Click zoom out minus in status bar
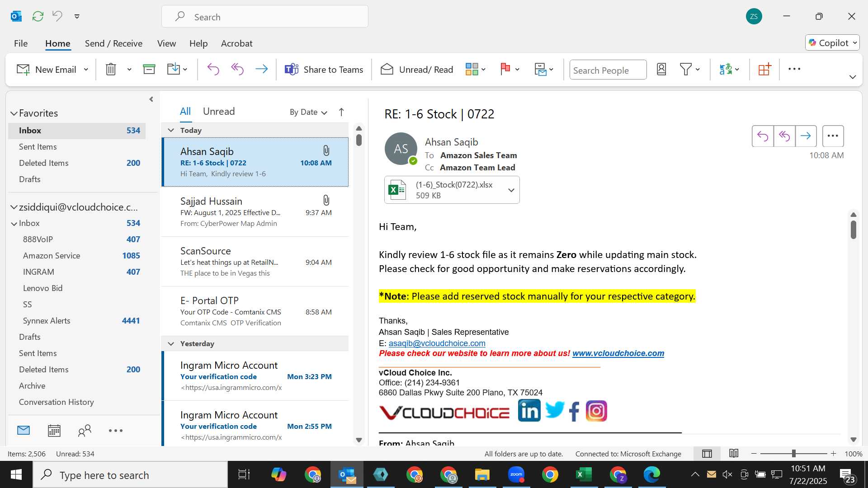 pyautogui.click(x=754, y=454)
